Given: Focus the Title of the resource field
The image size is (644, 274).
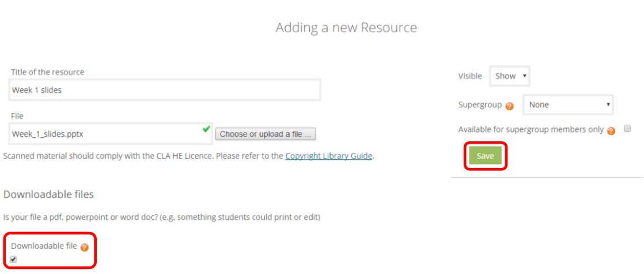Looking at the screenshot, I should 165,90.
